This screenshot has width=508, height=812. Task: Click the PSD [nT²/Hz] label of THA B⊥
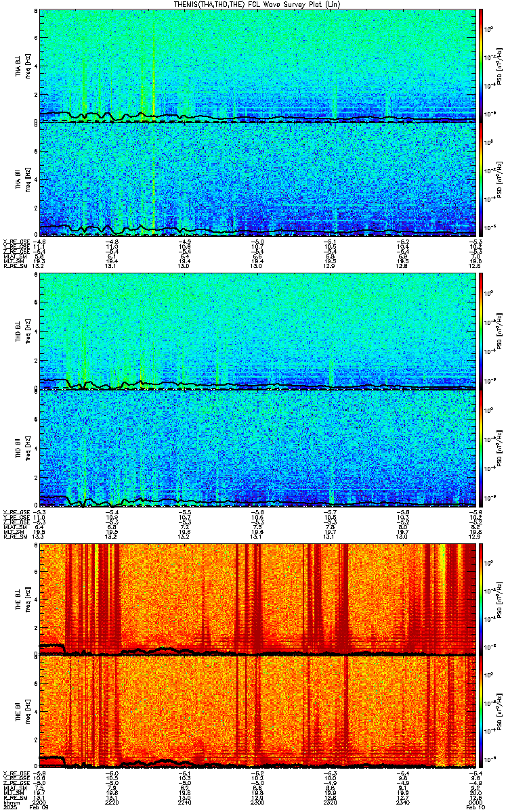[x=500, y=66]
